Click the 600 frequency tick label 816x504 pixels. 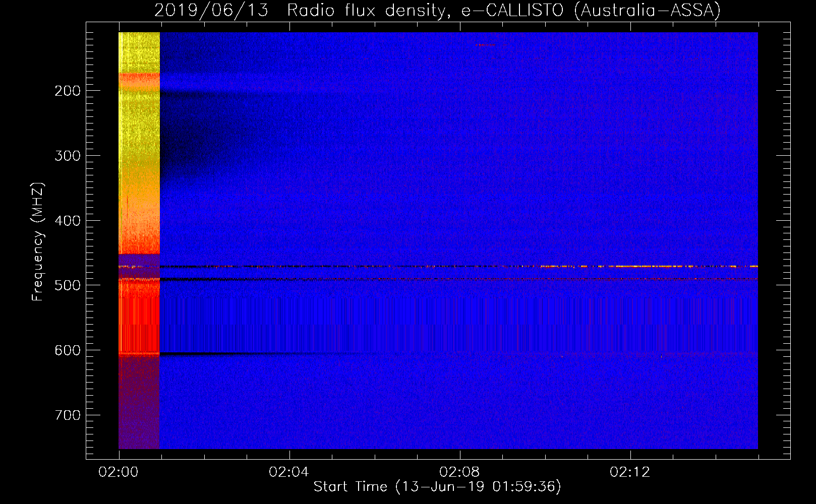coord(68,350)
